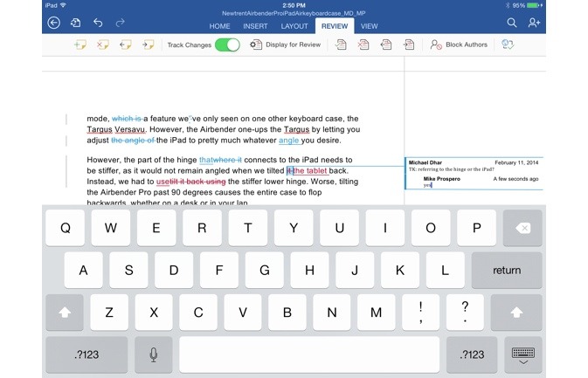Viewport: 588px width, 378px height.
Task: Tap the deleted text 'which is'
Action: coord(127,119)
